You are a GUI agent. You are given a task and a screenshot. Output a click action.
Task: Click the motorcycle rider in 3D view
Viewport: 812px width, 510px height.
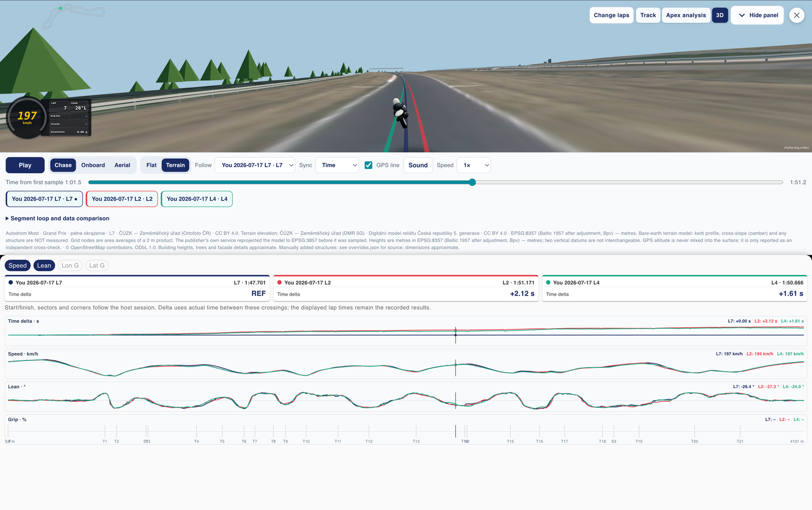tap(400, 113)
